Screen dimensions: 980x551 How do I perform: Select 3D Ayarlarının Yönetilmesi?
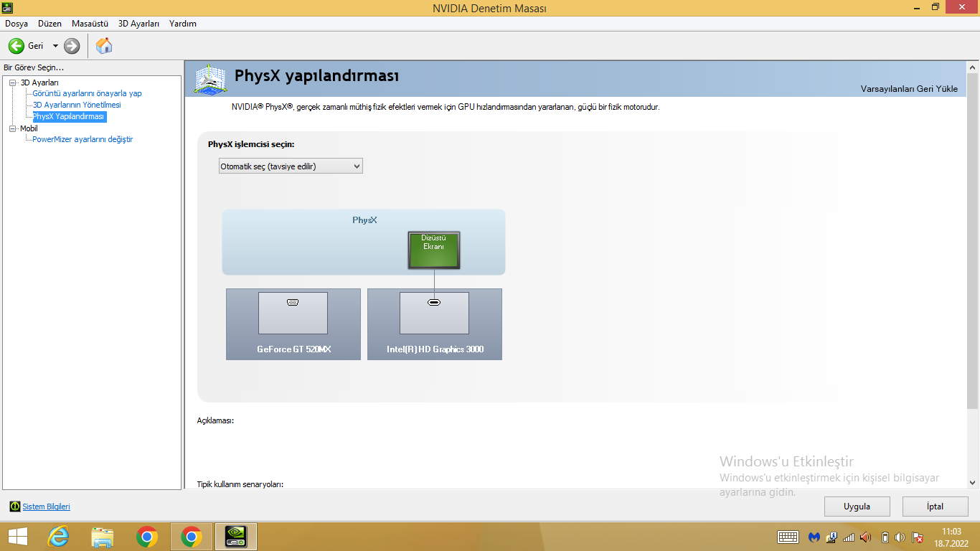(x=77, y=105)
